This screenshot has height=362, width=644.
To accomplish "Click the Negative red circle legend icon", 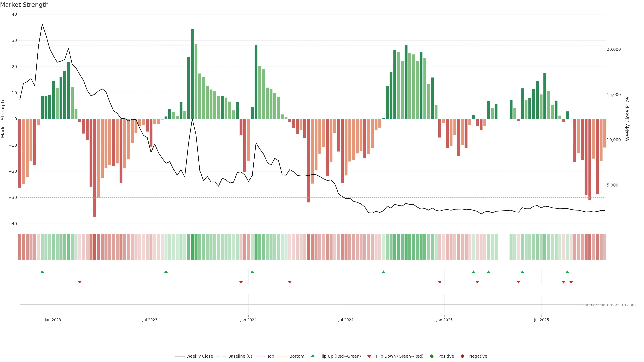I will tap(462, 356).
